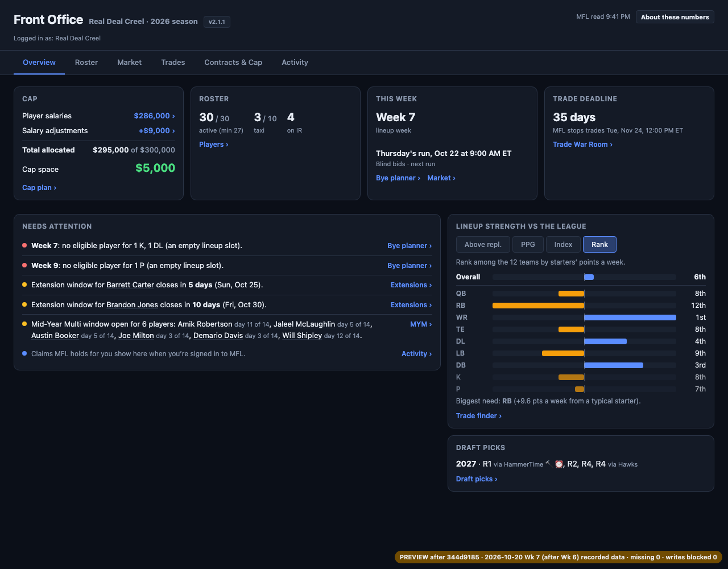This screenshot has width=728, height=569.
Task: Select the Rank view toggle
Action: pyautogui.click(x=599, y=244)
